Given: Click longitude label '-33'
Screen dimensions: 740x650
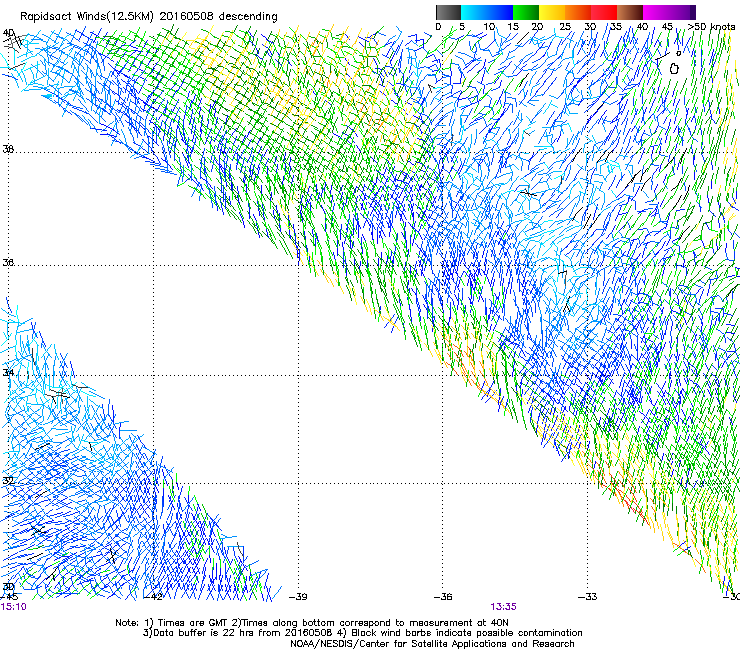Looking at the screenshot, I should (588, 597).
